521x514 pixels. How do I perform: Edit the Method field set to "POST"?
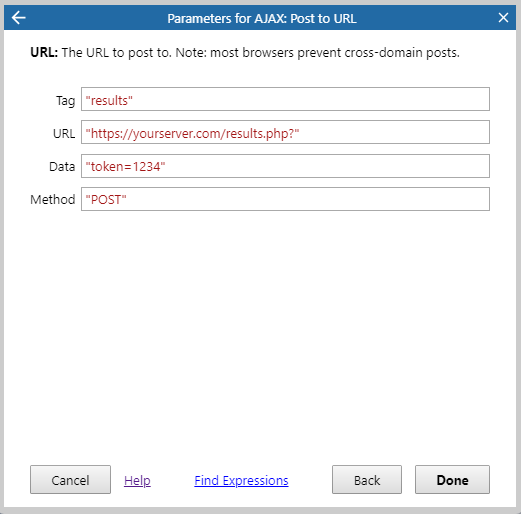click(285, 199)
